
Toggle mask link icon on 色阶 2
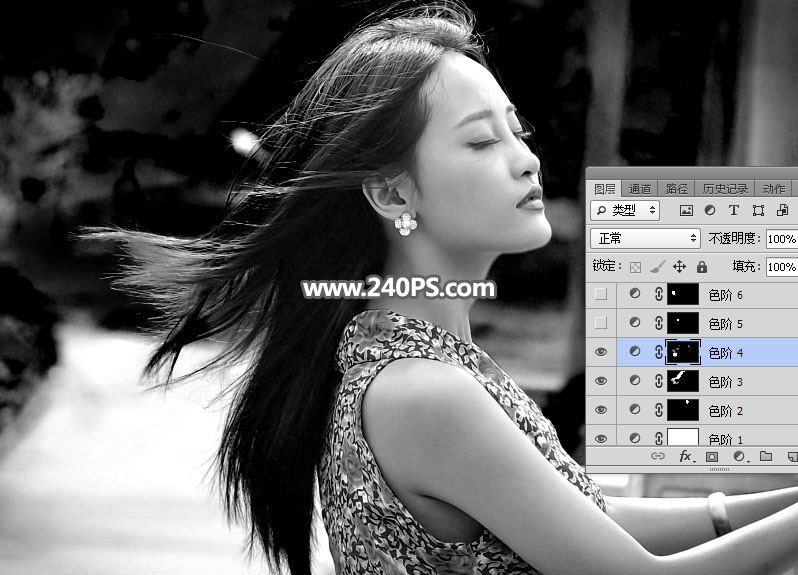659,410
